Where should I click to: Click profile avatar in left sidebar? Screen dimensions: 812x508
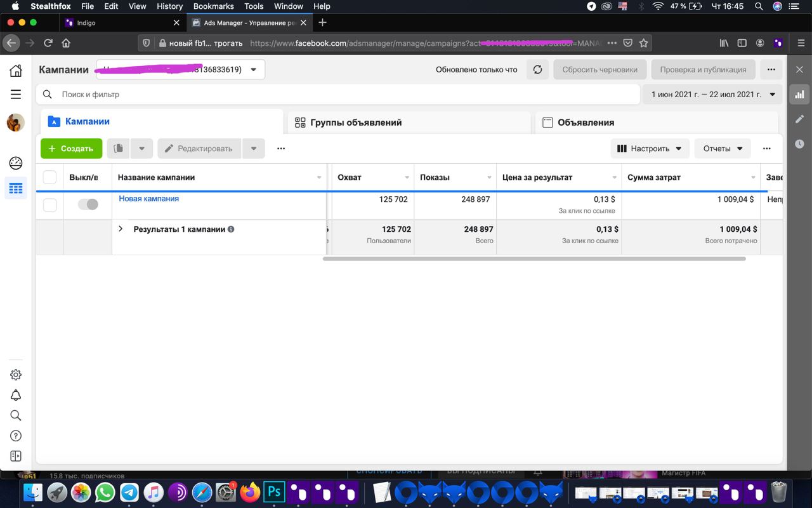coord(16,123)
